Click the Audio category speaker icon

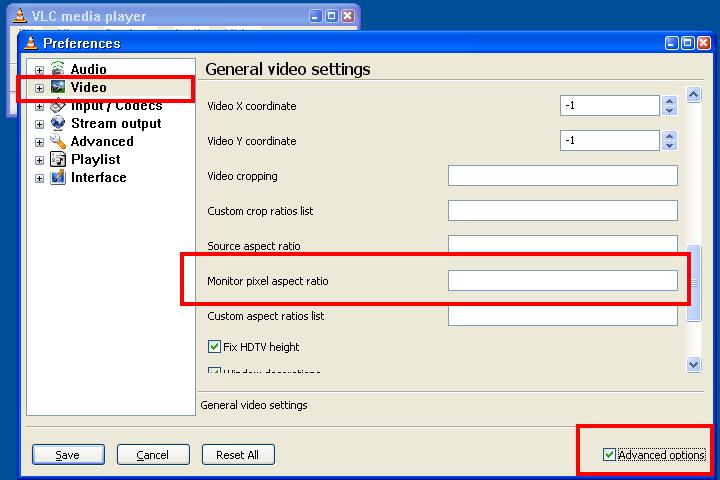pyautogui.click(x=58, y=68)
